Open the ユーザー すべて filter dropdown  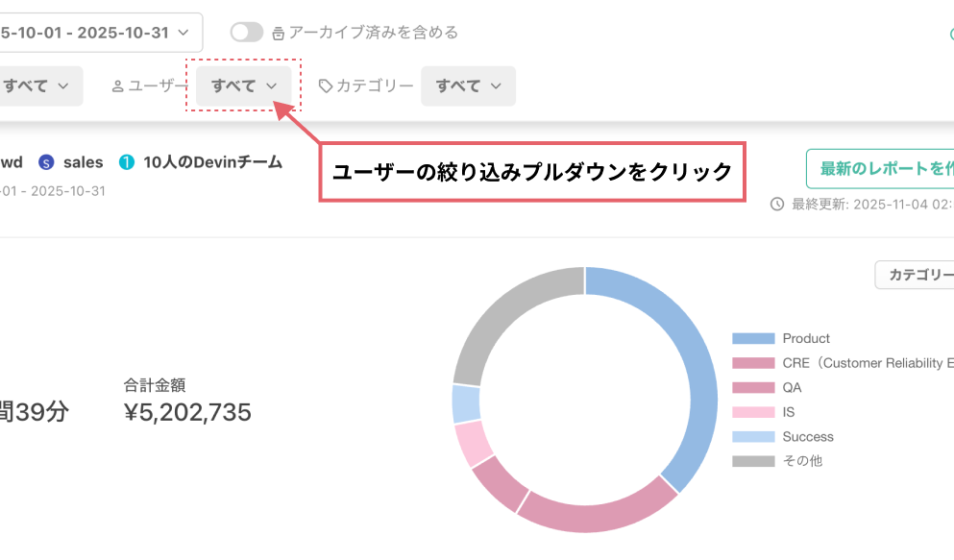coord(244,85)
